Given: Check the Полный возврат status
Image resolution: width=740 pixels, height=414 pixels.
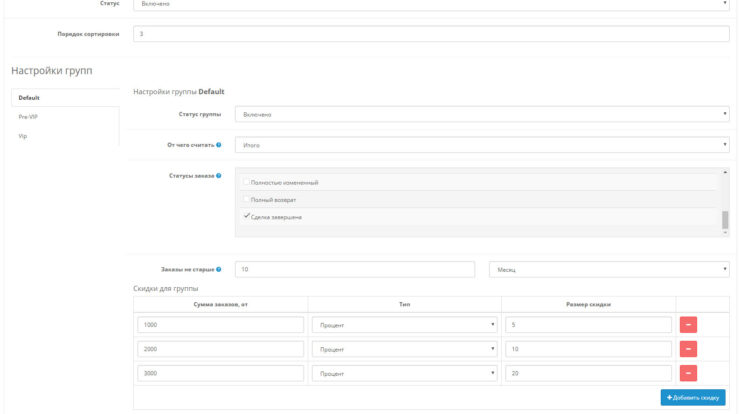Looking at the screenshot, I should [246, 199].
